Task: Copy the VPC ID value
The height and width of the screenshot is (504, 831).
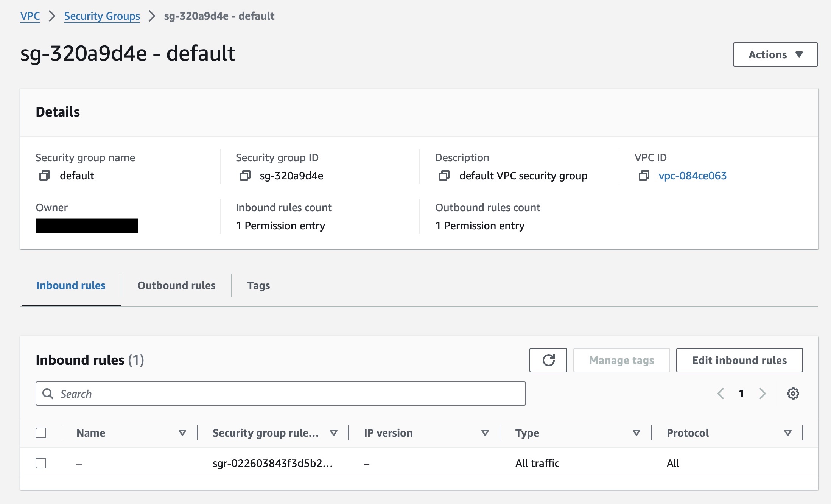Action: 644,176
